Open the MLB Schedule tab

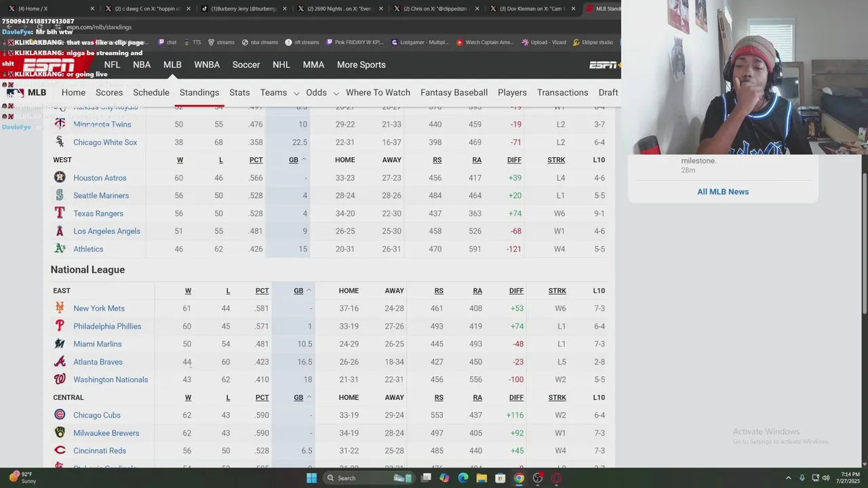151,92
